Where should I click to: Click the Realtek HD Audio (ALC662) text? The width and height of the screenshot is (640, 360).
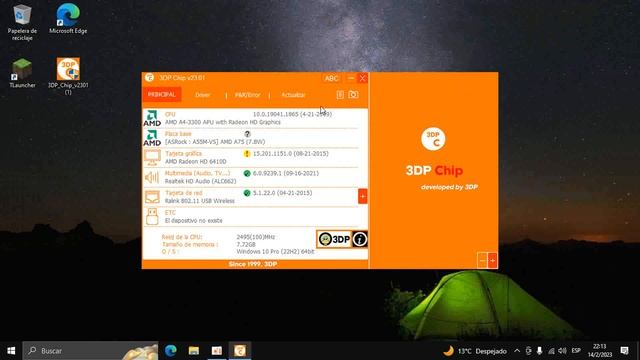coord(200,181)
